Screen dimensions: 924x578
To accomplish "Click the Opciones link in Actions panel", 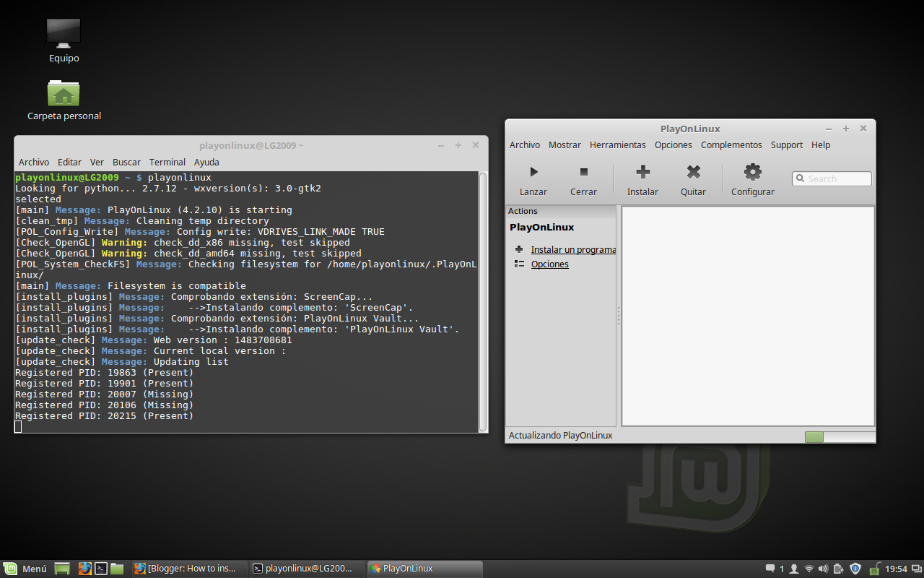I will tap(550, 264).
